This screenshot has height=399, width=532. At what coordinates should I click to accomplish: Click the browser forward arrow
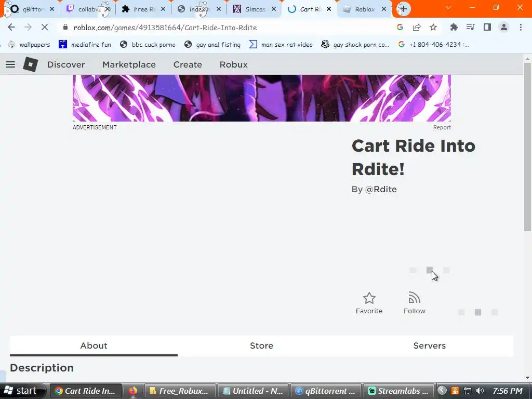click(x=28, y=28)
